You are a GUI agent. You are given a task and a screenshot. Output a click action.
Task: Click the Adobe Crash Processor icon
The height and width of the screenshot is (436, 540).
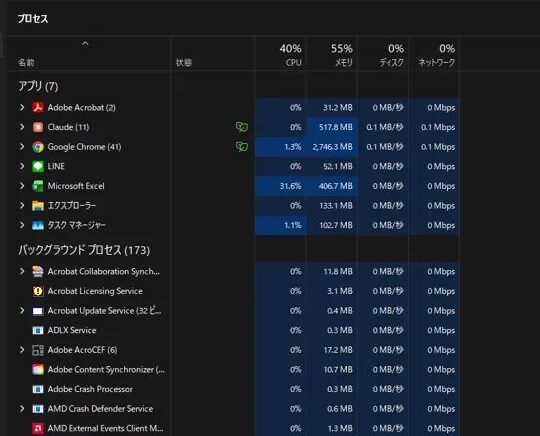tap(38, 389)
